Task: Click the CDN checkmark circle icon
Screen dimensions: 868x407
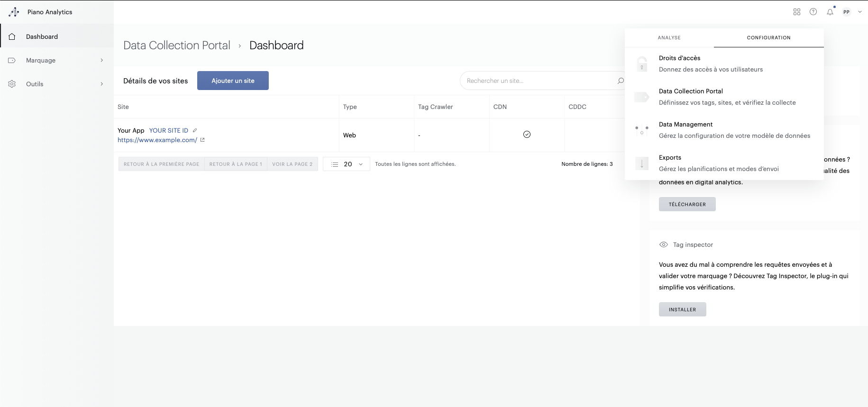Action: coord(527,135)
